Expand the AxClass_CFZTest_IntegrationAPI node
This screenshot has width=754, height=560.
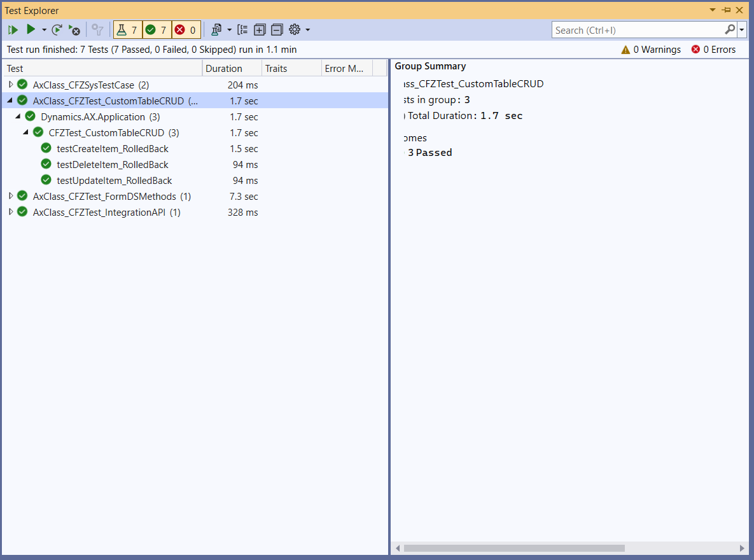pyautogui.click(x=10, y=212)
